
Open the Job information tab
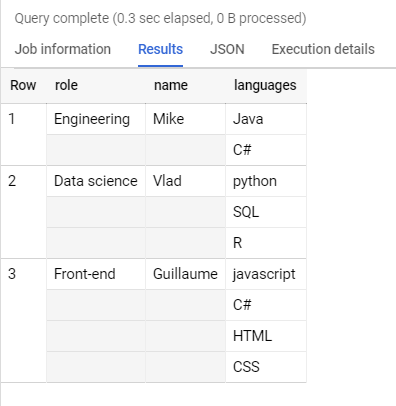[x=63, y=49]
